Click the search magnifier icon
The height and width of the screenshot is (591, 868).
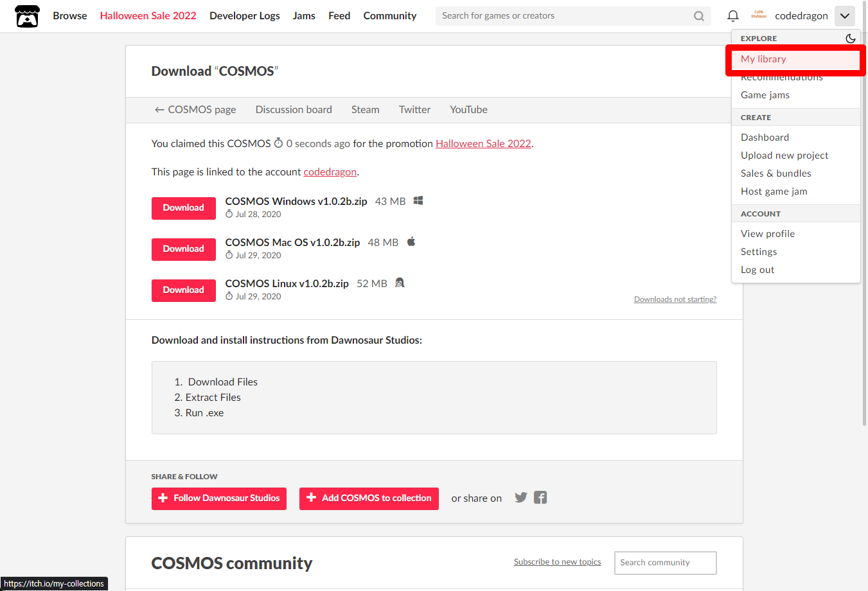click(699, 16)
